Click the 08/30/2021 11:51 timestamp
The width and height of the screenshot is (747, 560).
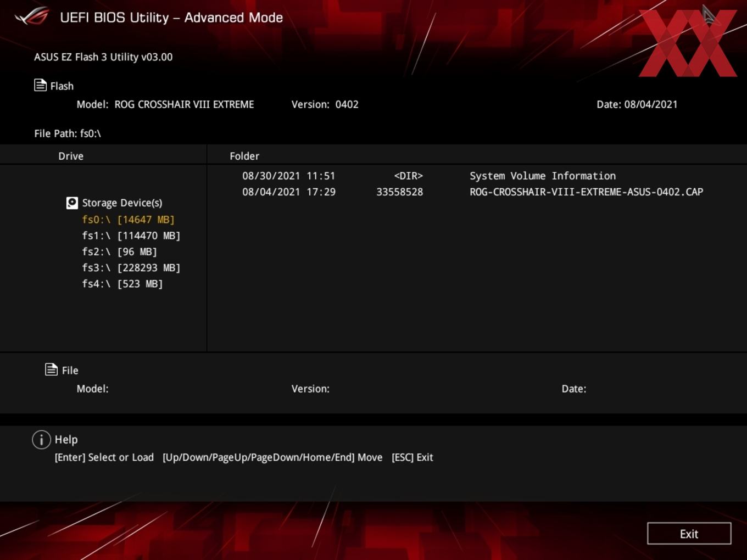tap(288, 176)
